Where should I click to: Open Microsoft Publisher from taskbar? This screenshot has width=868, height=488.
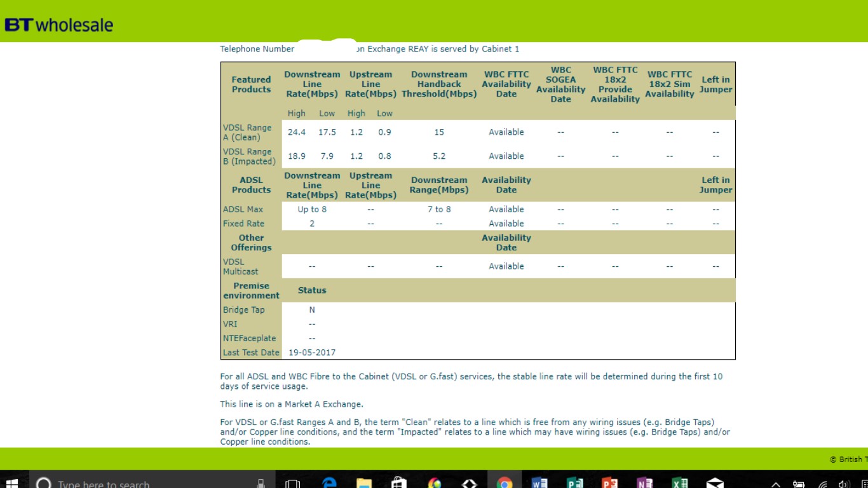574,483
